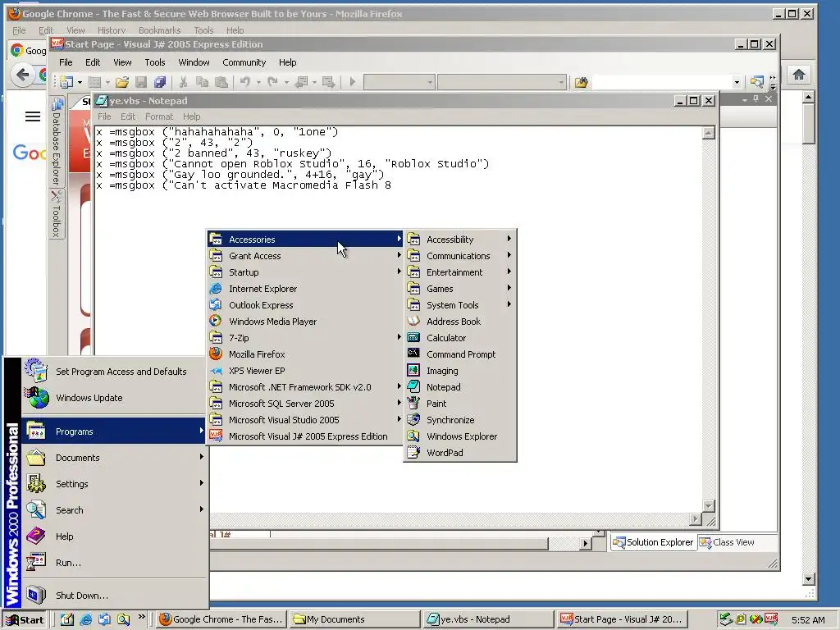Switch to Class View tab

727,542
